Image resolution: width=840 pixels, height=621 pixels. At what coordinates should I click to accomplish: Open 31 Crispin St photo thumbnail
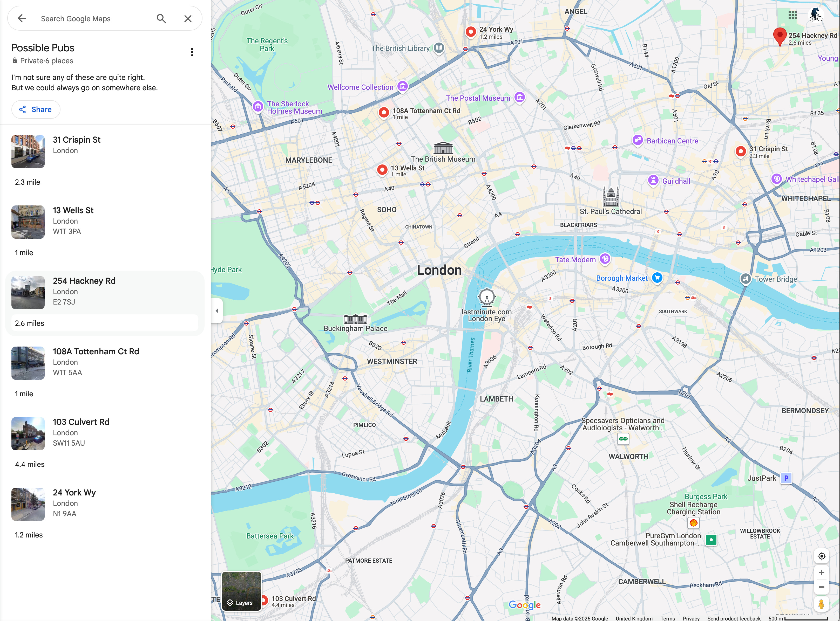(x=28, y=151)
